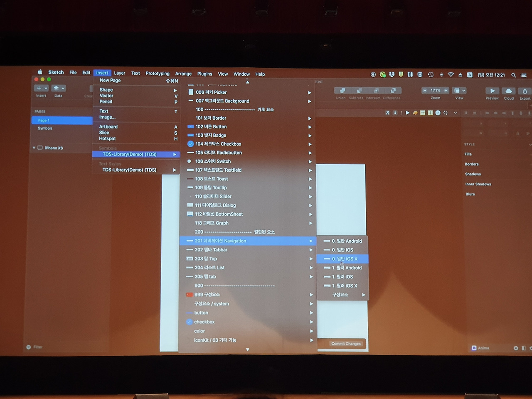
Task: Select 1. 필러 iOS navigation symbol
Action: pos(342,277)
